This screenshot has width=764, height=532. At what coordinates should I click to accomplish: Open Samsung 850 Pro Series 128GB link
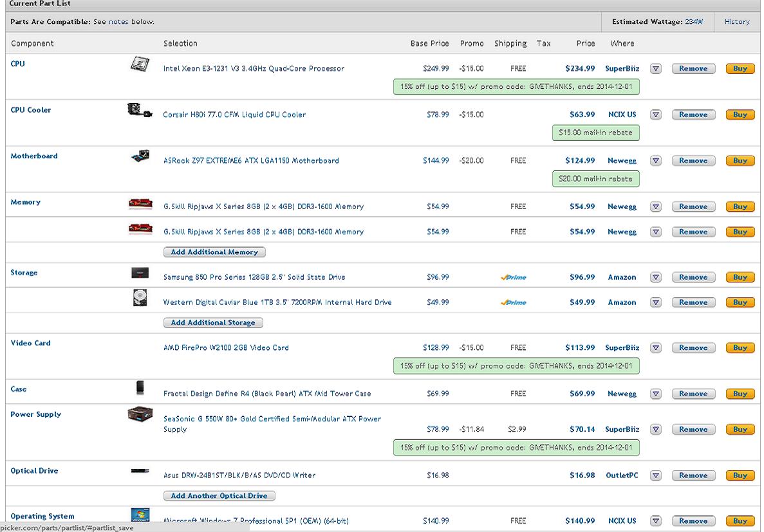tap(254, 277)
